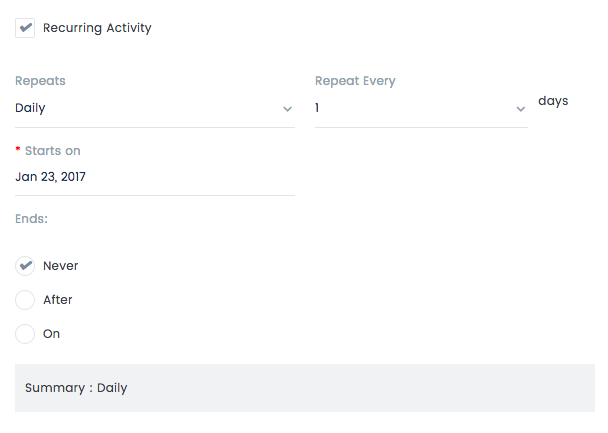Click the Summary : Daily box
The image size is (608, 433).
305,388
